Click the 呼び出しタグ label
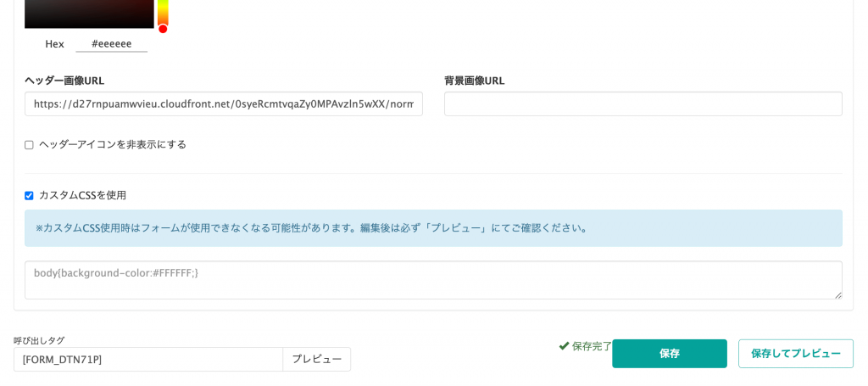The width and height of the screenshot is (868, 386). pos(39,340)
